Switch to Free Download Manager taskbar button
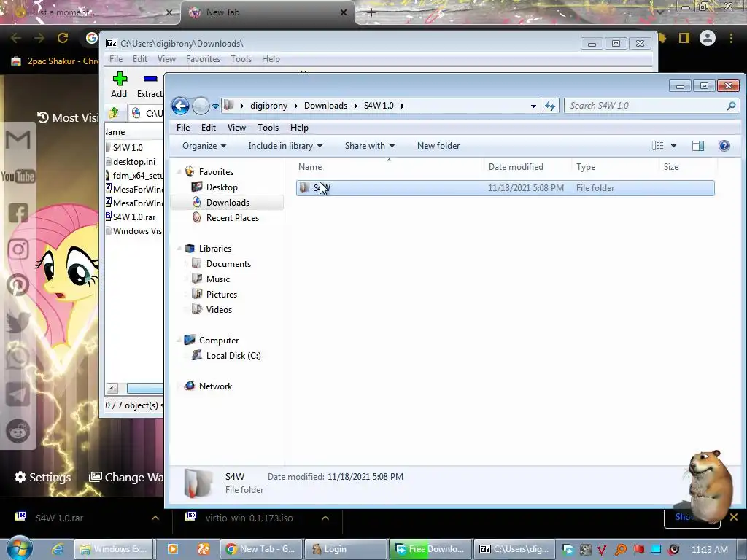 click(x=430, y=549)
